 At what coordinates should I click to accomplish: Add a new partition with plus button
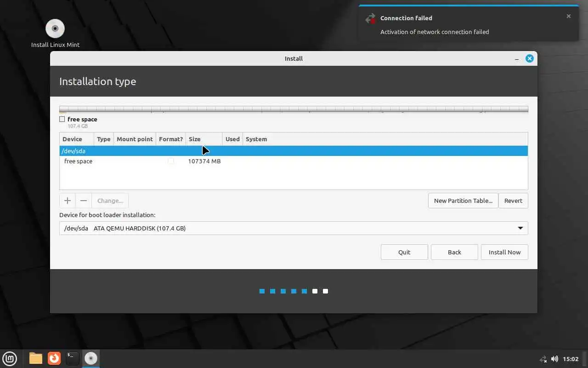(x=68, y=201)
